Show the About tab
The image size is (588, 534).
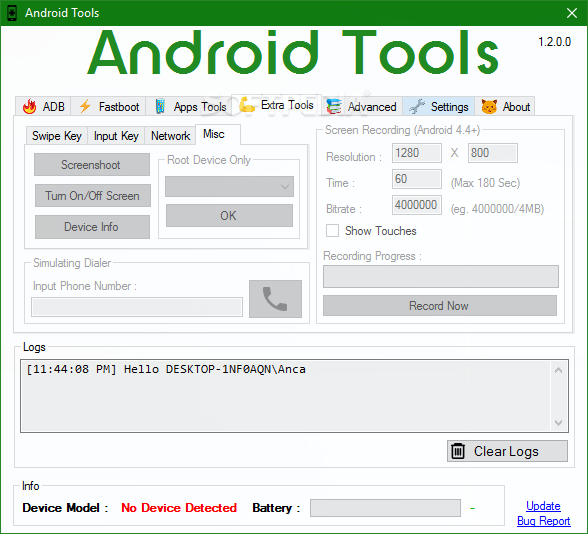[505, 106]
